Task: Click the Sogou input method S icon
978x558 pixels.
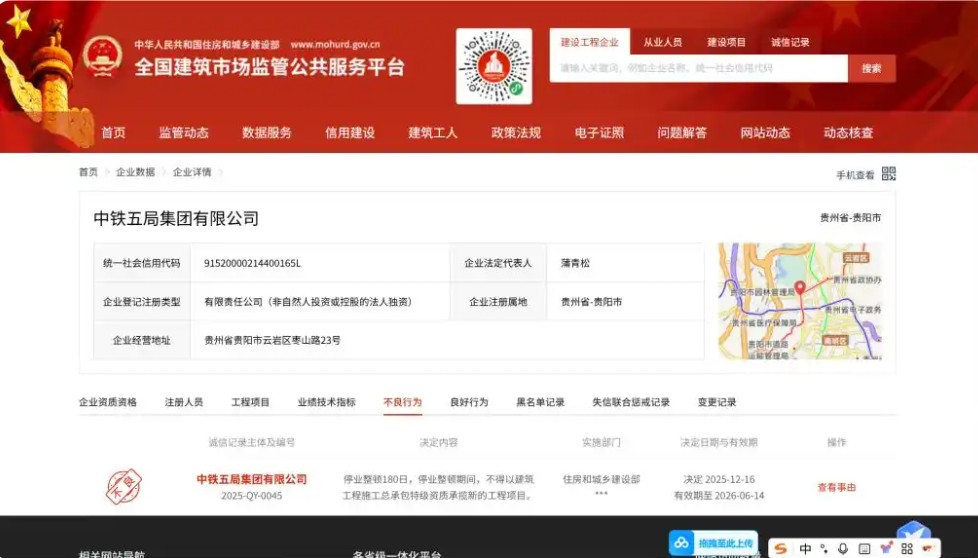Action: tap(780, 549)
